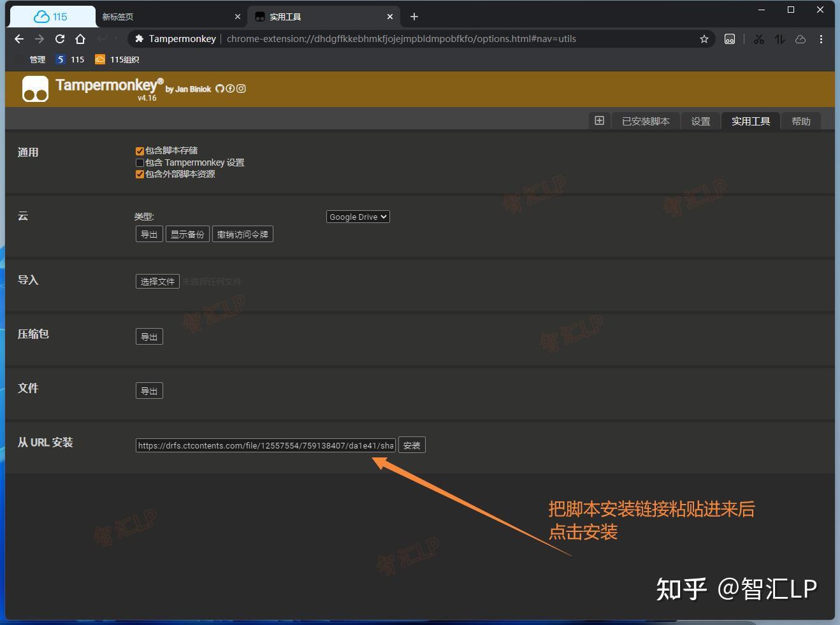Uncheck 包含脚本存储 option

click(140, 151)
